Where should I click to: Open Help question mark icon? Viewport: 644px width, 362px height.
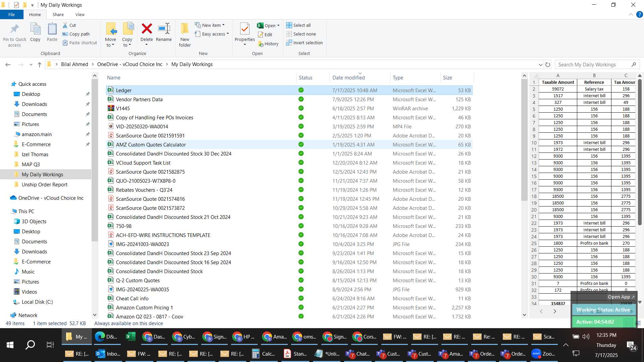click(640, 15)
